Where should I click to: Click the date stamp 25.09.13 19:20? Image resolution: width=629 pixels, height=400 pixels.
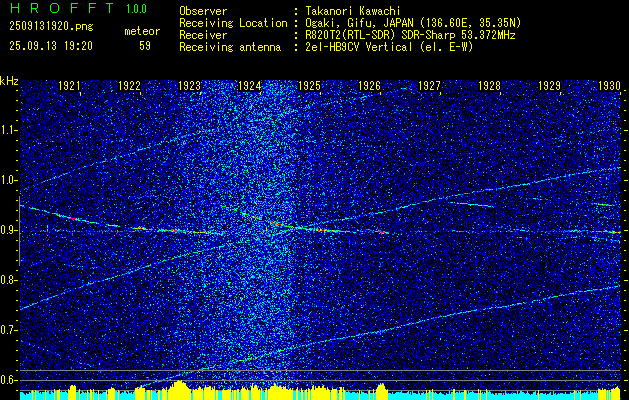click(51, 46)
